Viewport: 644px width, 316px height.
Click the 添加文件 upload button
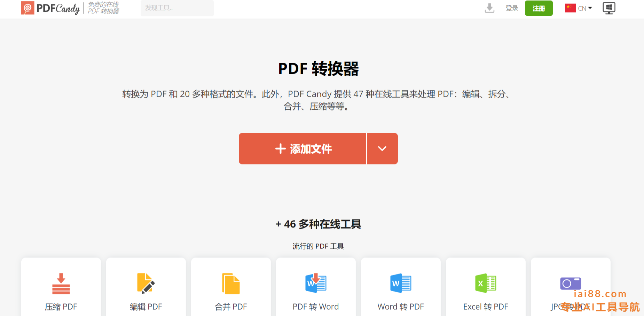point(303,148)
